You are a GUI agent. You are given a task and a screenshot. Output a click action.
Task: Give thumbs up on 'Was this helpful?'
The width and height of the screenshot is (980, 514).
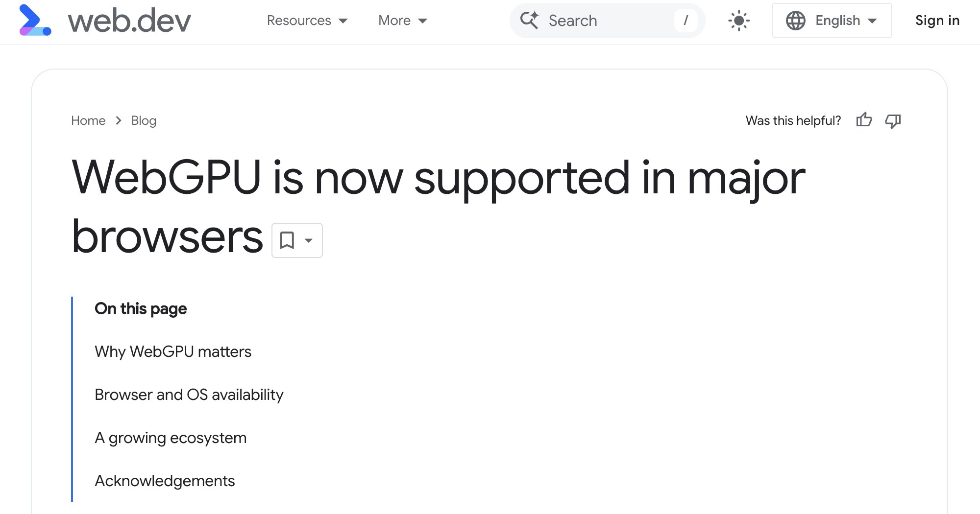click(x=864, y=120)
